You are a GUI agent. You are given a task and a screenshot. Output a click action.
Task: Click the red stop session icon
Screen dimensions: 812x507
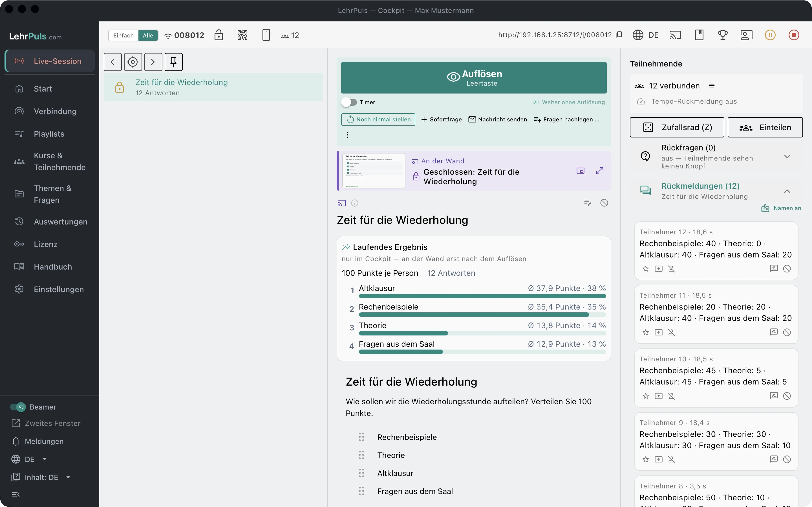pos(794,35)
